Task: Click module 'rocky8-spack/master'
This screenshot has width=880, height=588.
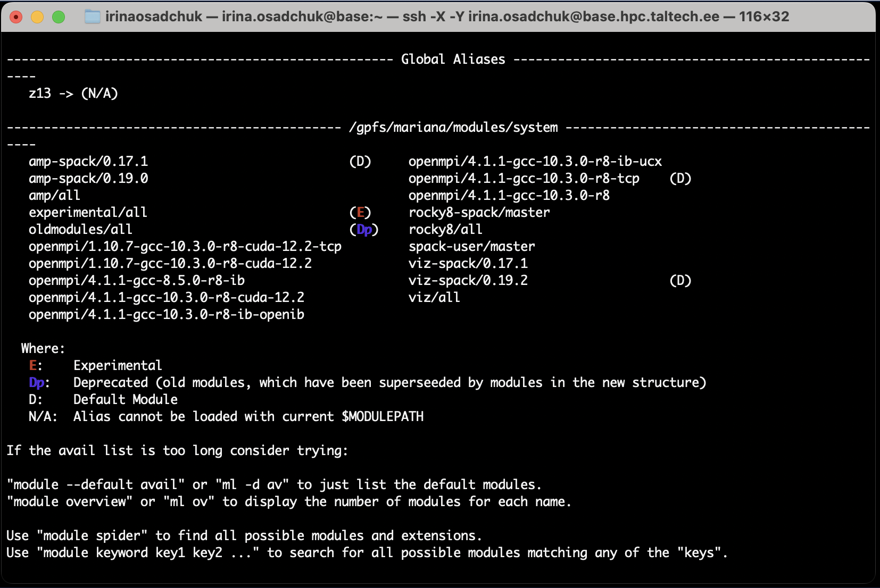Action: (479, 213)
